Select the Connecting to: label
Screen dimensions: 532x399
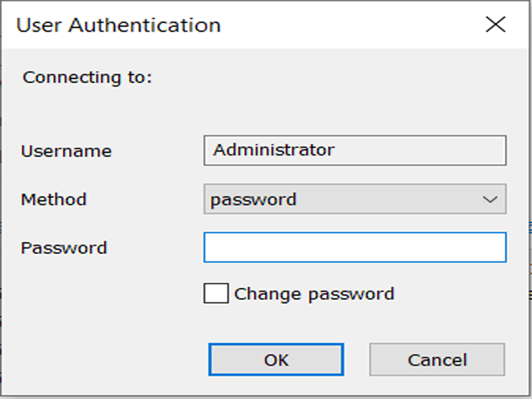(87, 77)
